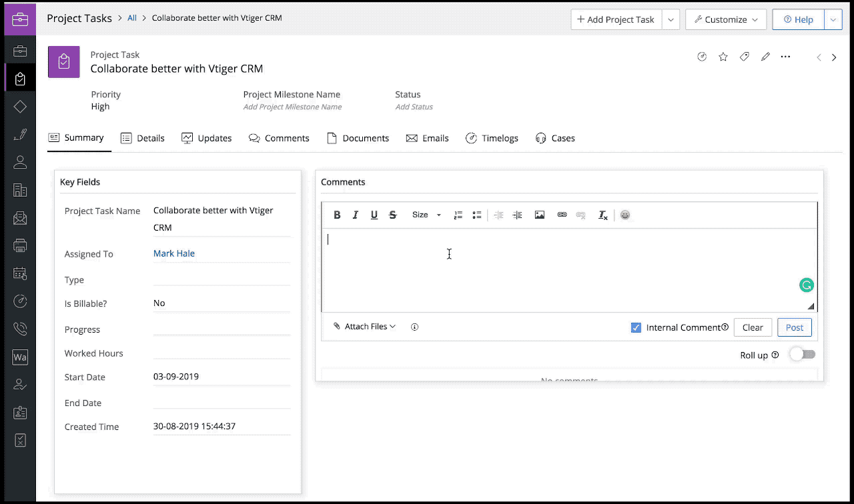Enable the Roll up toggle
Screen dimensions: 854x504
[x=802, y=354]
